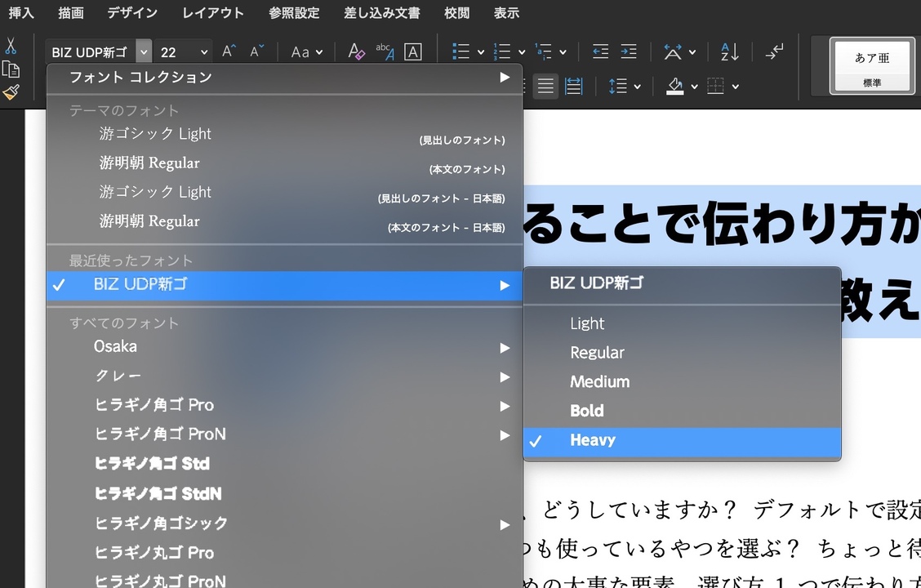Toggle the Character Border icon
The height and width of the screenshot is (588, 921).
click(x=413, y=51)
